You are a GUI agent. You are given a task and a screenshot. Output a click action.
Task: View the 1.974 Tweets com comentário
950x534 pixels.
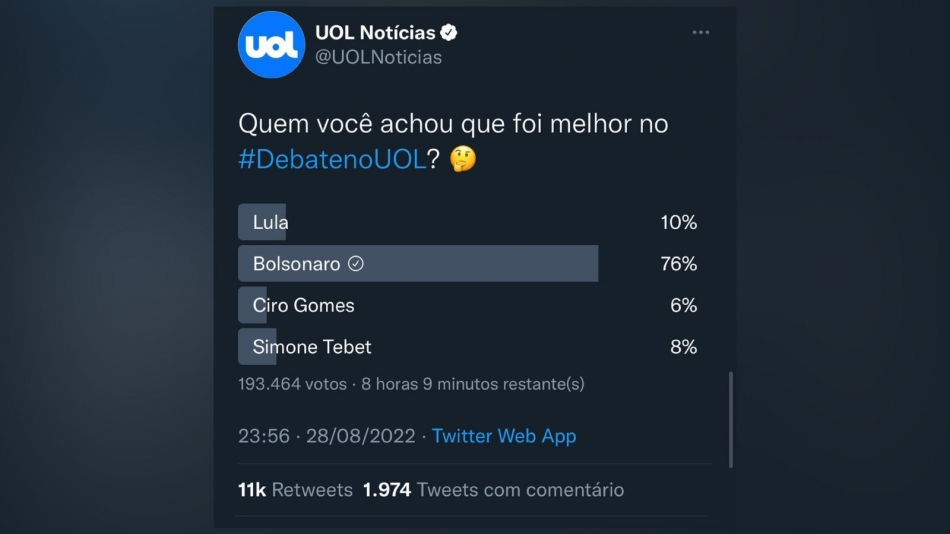(493, 490)
